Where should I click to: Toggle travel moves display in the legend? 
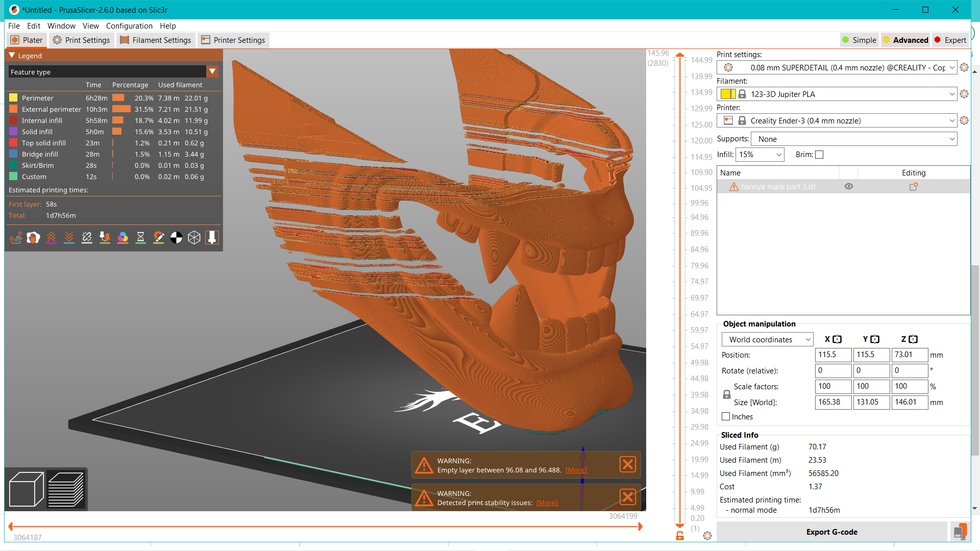tap(15, 237)
